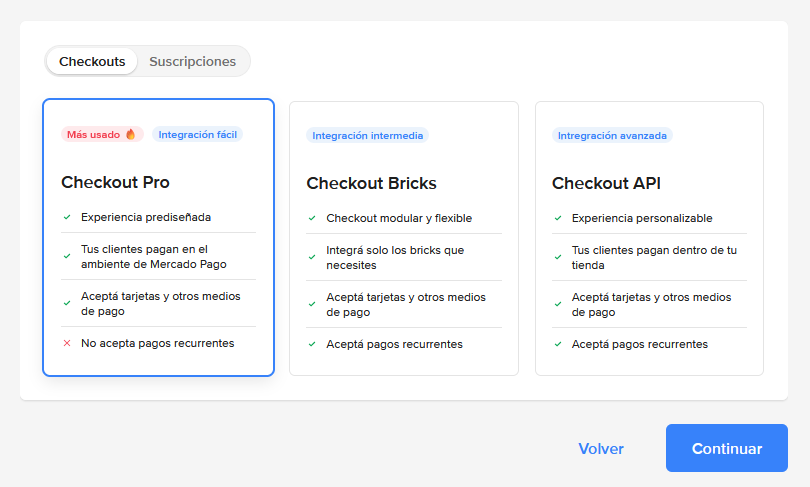Click green check next to Experiencia prediseñada
The image size is (810, 487).
tap(67, 217)
